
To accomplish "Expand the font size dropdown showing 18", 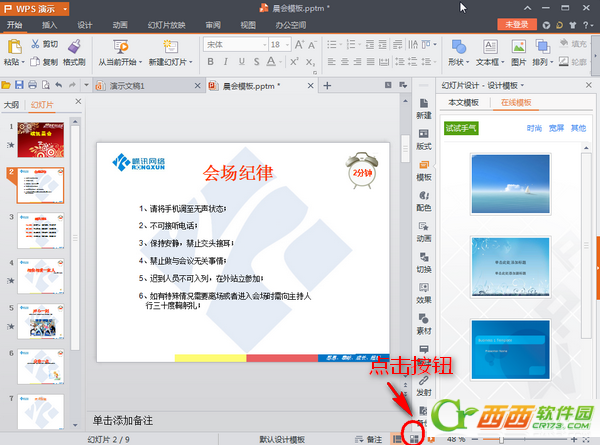I will [x=287, y=45].
